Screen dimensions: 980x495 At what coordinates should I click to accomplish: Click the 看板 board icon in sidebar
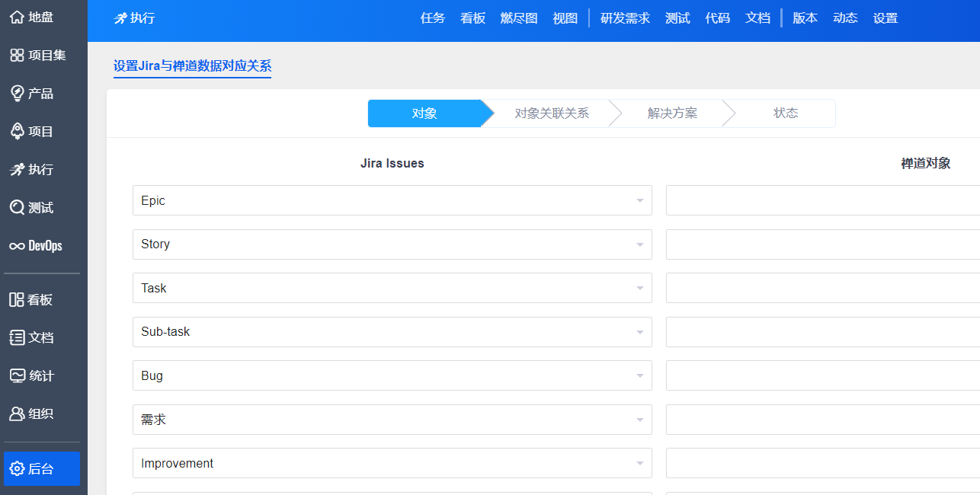17,299
